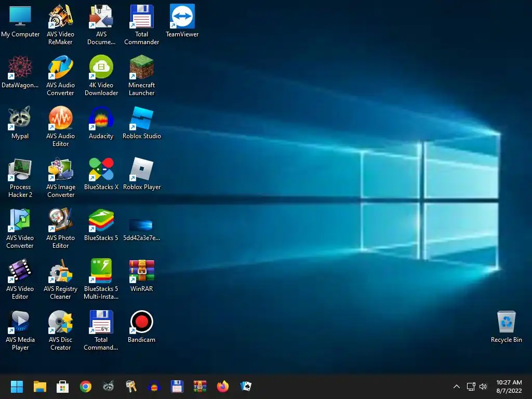This screenshot has width=532, height=399.
Task: Select the Total Commander 64-bit shortcut
Action: pos(101,330)
